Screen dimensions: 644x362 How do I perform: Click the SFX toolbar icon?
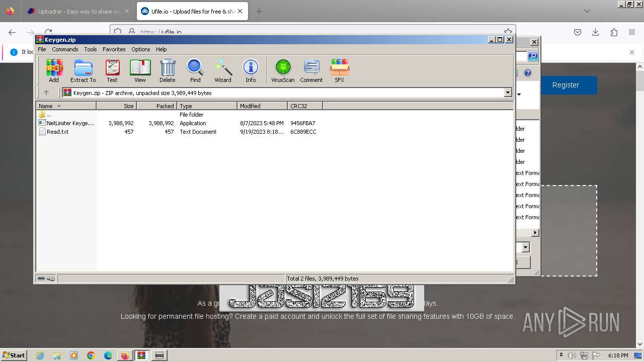340,71
